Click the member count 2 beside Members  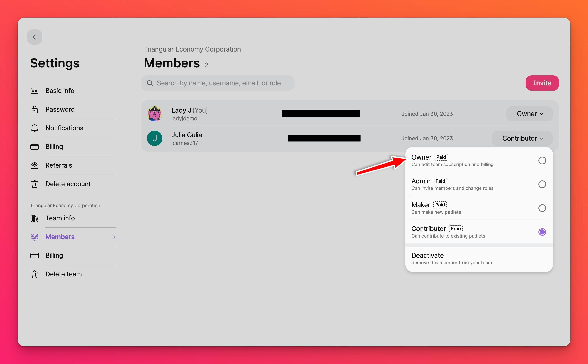206,65
